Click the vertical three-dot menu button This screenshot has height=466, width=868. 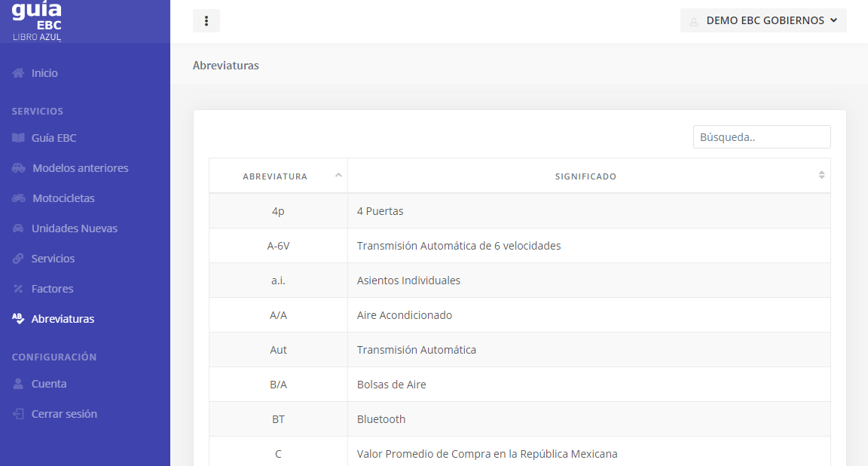pos(206,21)
